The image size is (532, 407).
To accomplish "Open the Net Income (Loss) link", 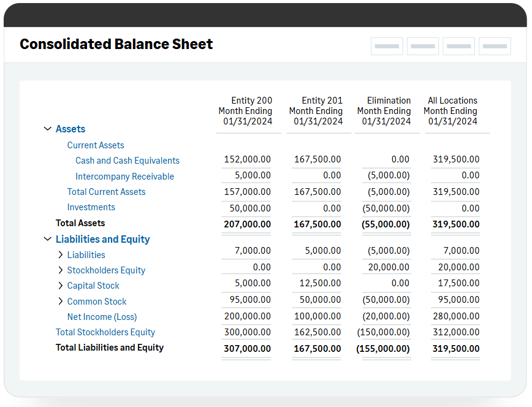I will [x=102, y=317].
